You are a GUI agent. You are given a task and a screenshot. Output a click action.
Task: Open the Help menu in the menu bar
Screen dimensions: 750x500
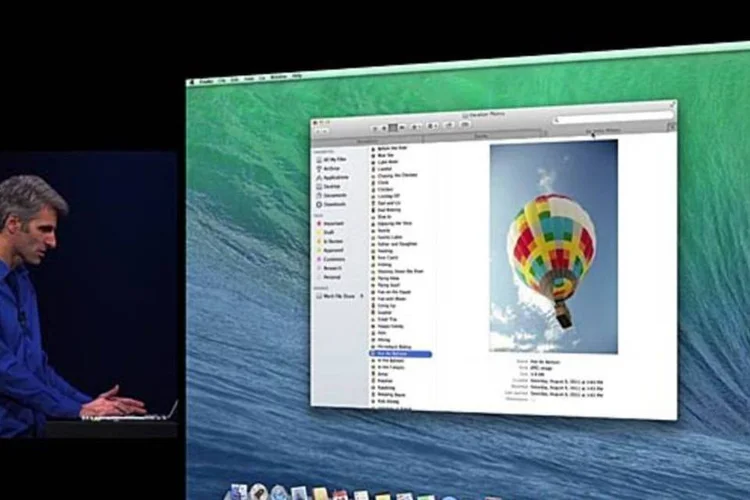pyautogui.click(x=297, y=76)
